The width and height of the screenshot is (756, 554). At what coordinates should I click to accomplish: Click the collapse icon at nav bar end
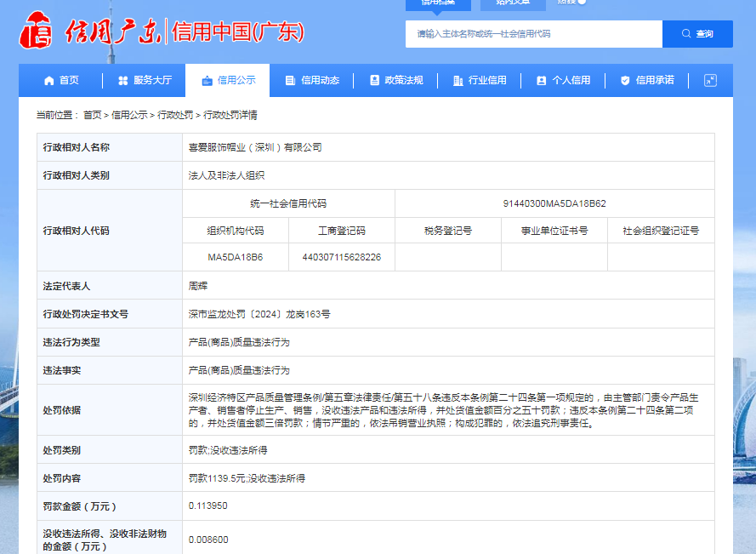point(710,80)
